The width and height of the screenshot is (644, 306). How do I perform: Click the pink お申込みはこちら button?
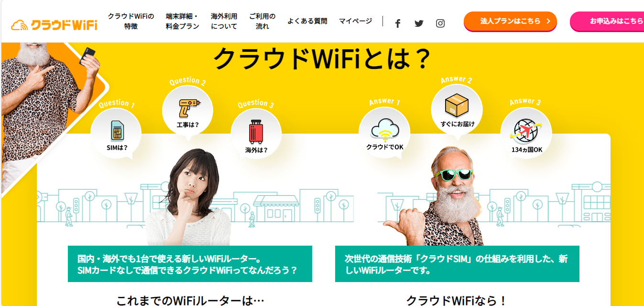click(x=607, y=22)
